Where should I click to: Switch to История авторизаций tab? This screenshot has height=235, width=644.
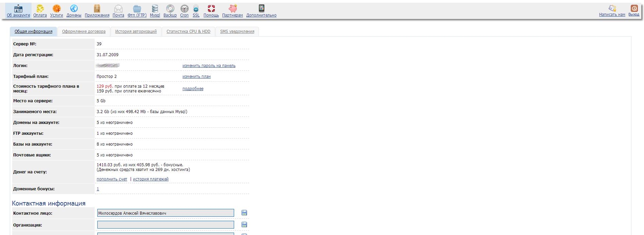[x=136, y=31]
